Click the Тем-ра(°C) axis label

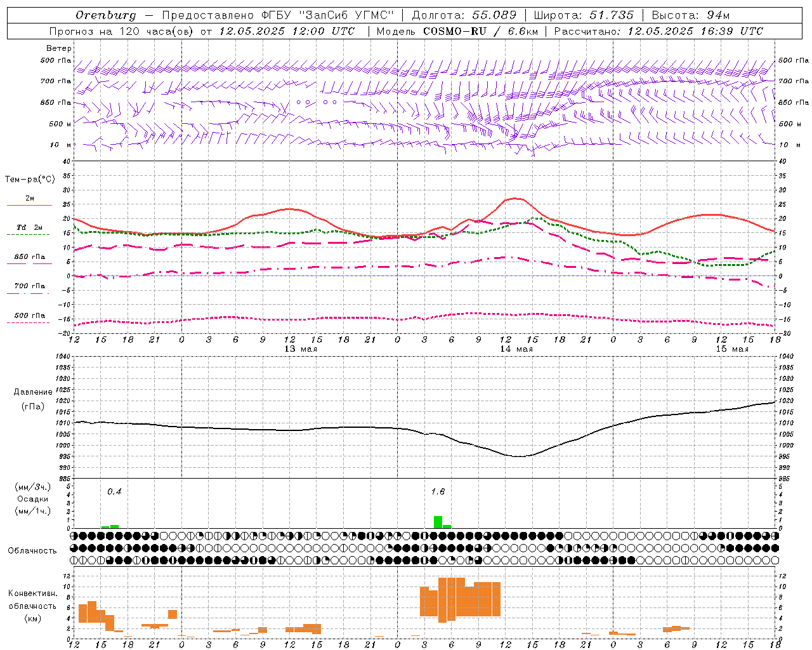pos(30,180)
